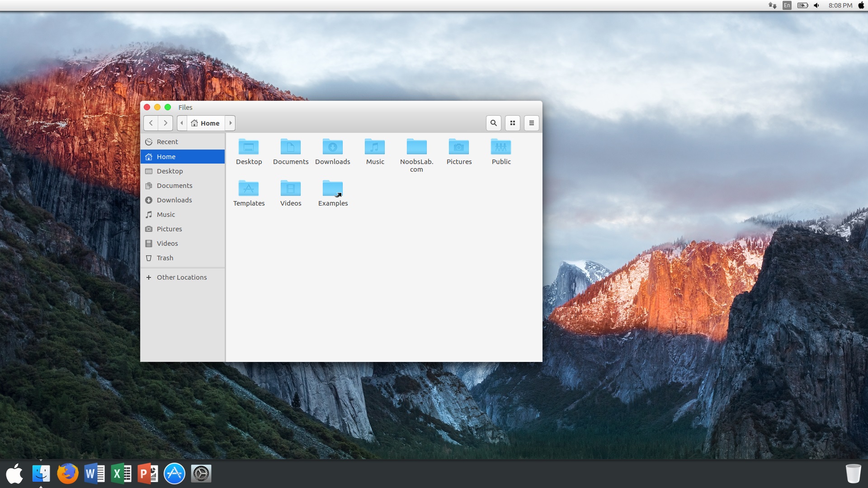Open the Downloads folder icon

point(333,147)
